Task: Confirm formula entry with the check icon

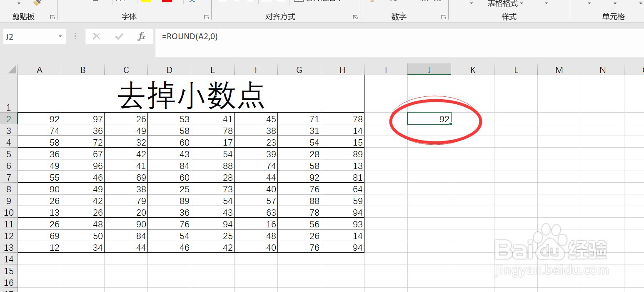Action: (120, 36)
